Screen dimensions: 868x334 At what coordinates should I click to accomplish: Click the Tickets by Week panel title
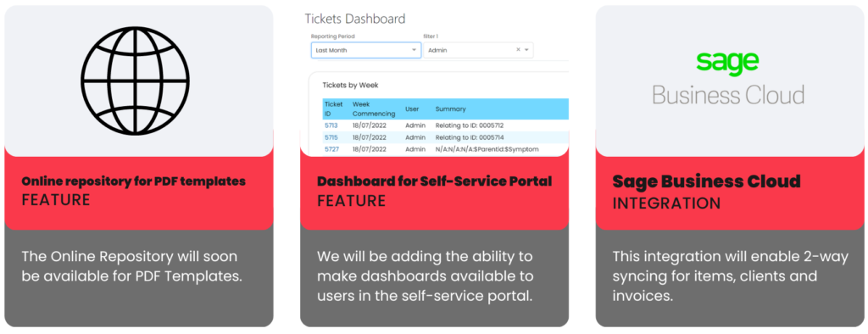(350, 86)
